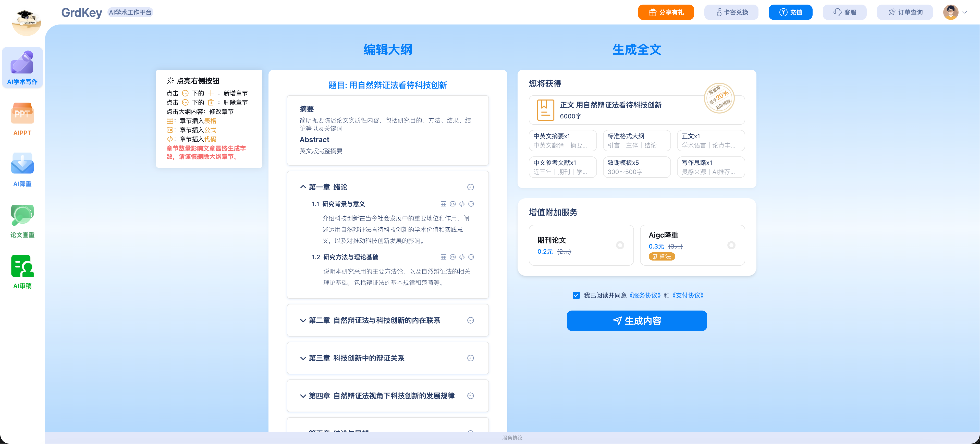Screen dimensions: 980x444
Task: Open the 《支付协议》 link
Action: coord(688,295)
